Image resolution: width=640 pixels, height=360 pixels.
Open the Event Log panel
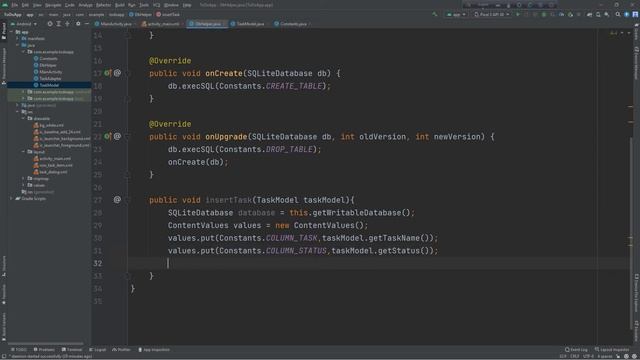576,350
